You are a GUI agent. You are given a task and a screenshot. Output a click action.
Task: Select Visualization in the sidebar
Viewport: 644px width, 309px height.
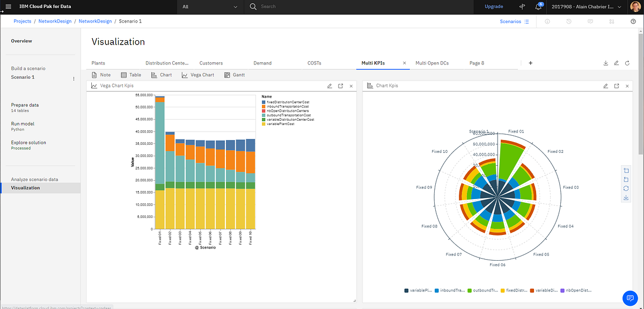pyautogui.click(x=40, y=188)
